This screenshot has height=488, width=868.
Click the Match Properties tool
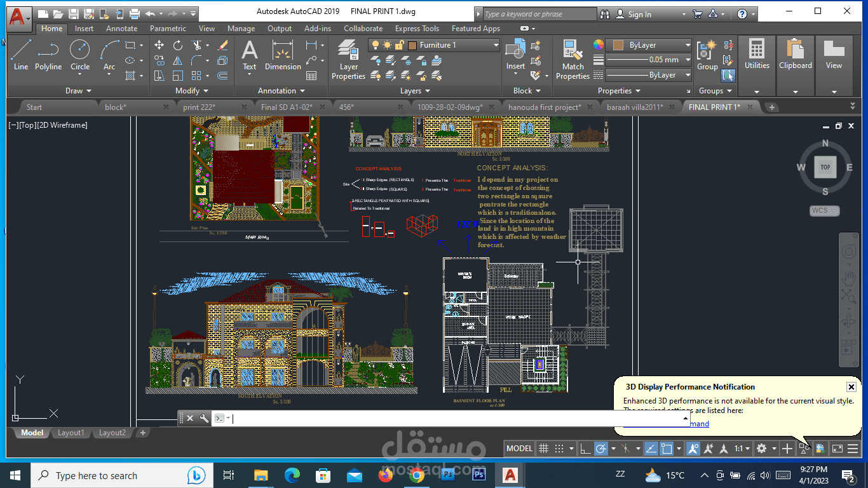[x=573, y=59]
